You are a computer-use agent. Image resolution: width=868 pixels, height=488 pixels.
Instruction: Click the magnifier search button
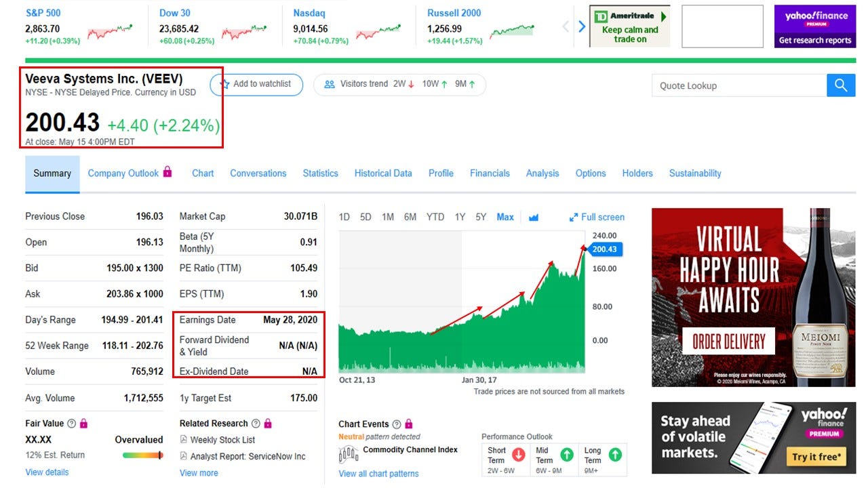pos(841,85)
